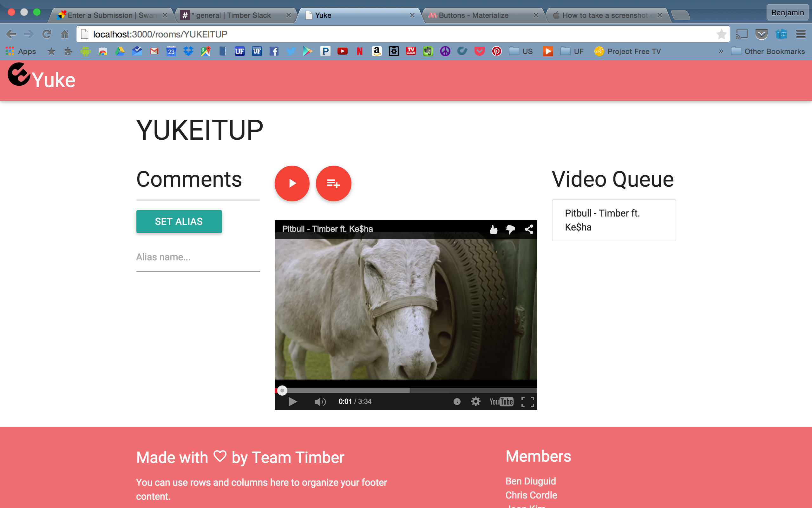Open Google Maps bookmark
The height and width of the screenshot is (508, 812).
205,51
